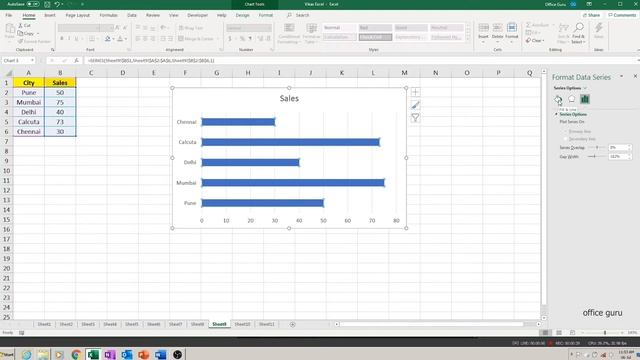Open the chart Format tab
Viewport: 640px width, 360px height.
(266, 15)
